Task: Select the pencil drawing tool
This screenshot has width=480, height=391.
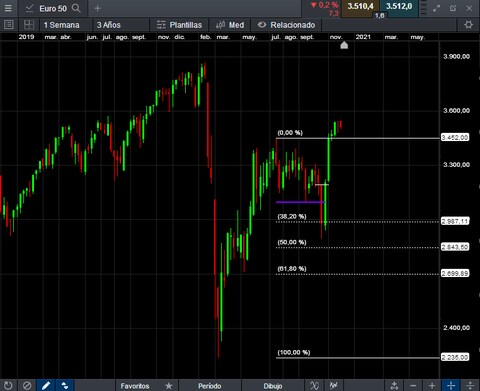Action: [x=46, y=385]
